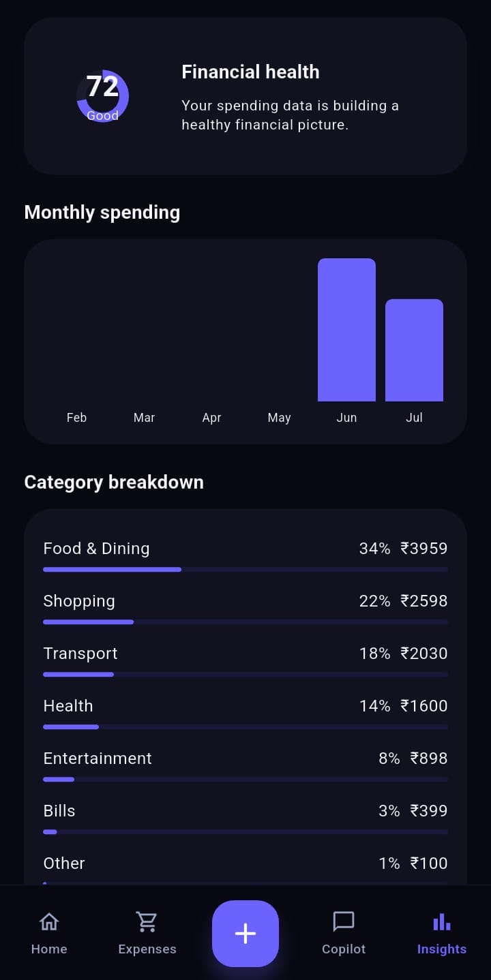
Task: Select the Jul spending bar
Action: (x=414, y=350)
